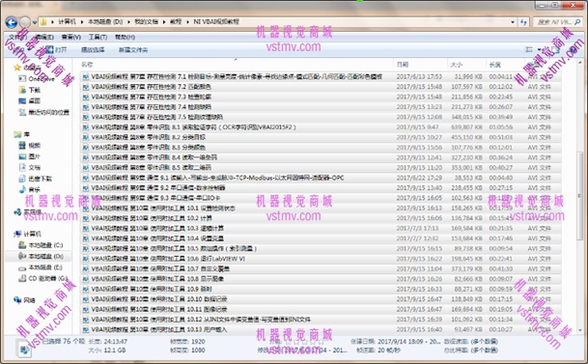Viewport: 588px width, 364px height.
Task: Open 音乐 library in the sidebar
Action: pyautogui.click(x=30, y=189)
